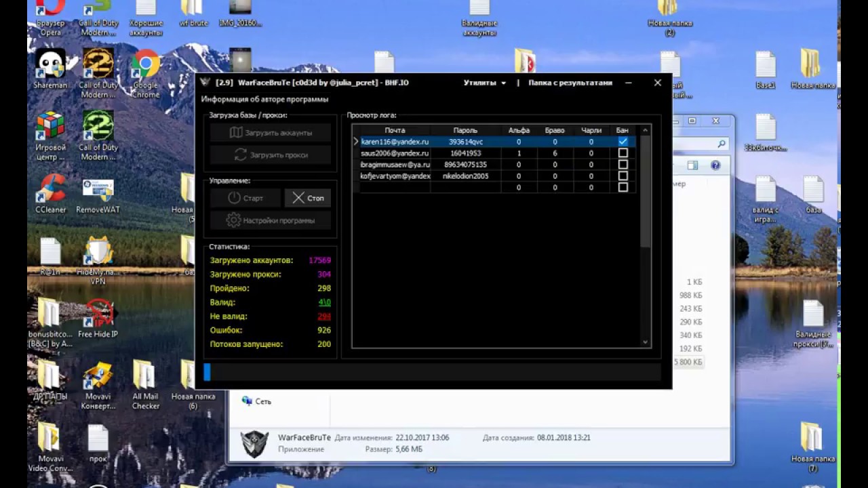Viewport: 868px width, 488px height.
Task: Open the Base1 text file
Action: tap(766, 70)
